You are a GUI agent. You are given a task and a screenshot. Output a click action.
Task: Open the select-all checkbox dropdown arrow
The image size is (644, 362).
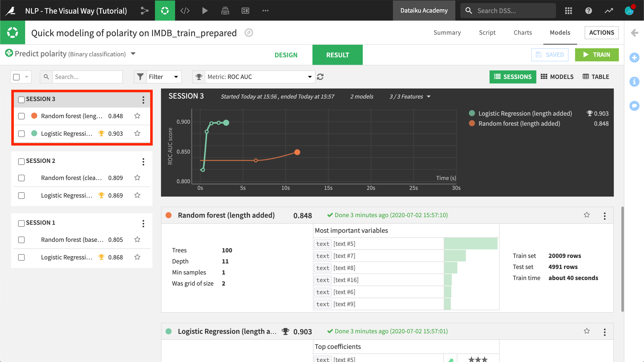27,77
